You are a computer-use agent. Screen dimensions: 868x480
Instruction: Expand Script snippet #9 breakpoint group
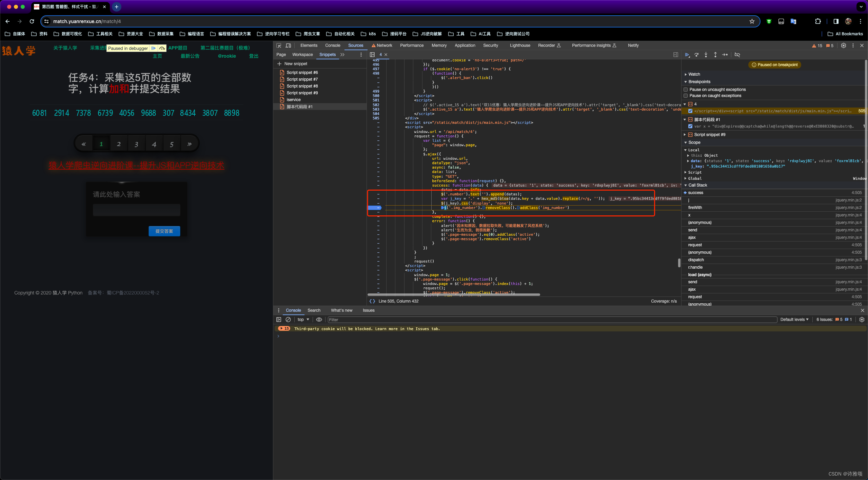[685, 135]
